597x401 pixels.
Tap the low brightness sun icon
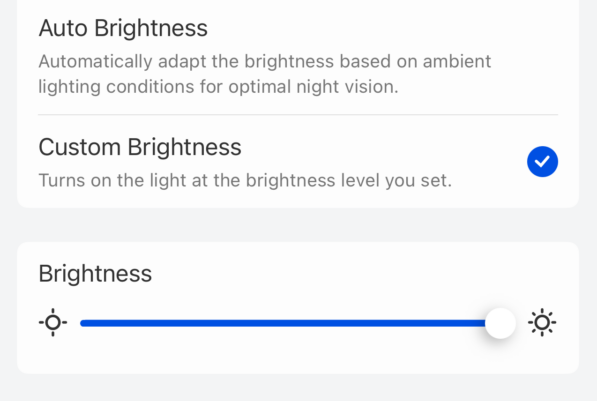pos(53,323)
